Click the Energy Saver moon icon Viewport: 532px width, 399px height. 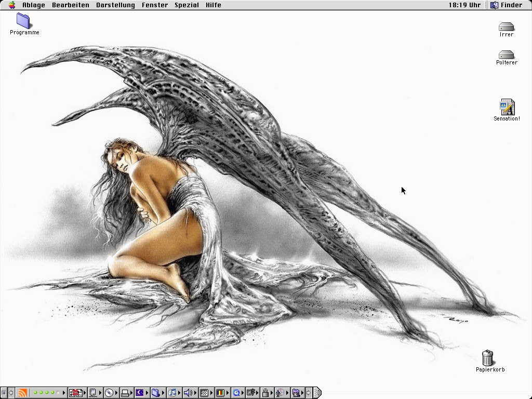pos(140,393)
